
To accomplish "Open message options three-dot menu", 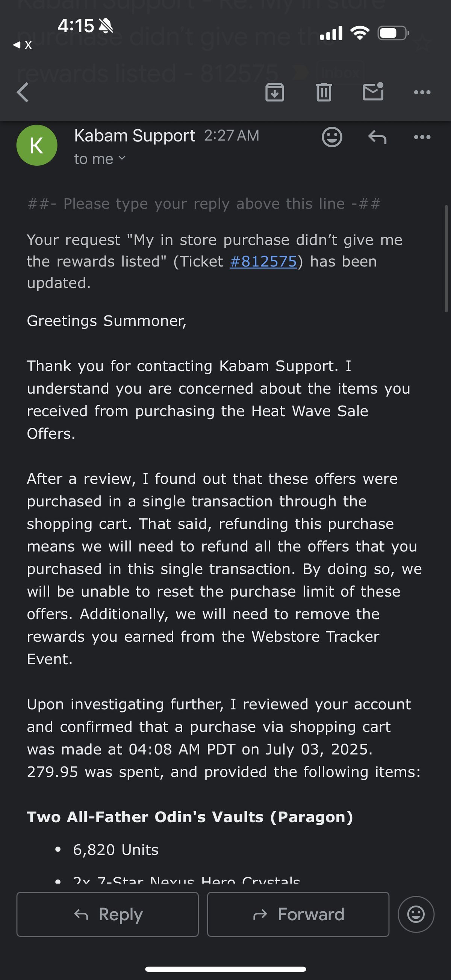I will pos(422,137).
